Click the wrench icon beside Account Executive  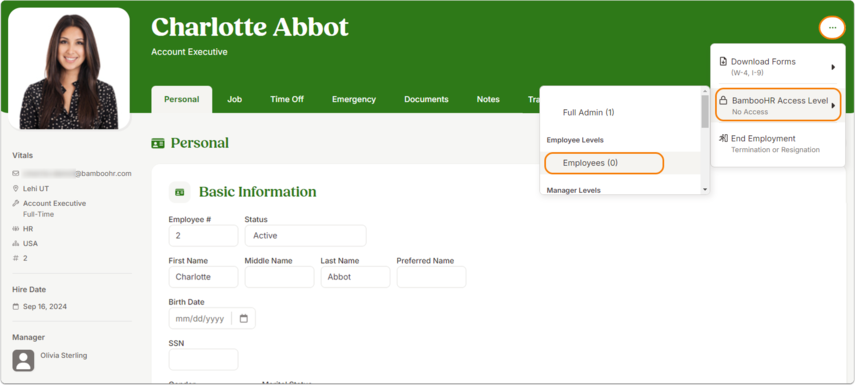tap(15, 203)
